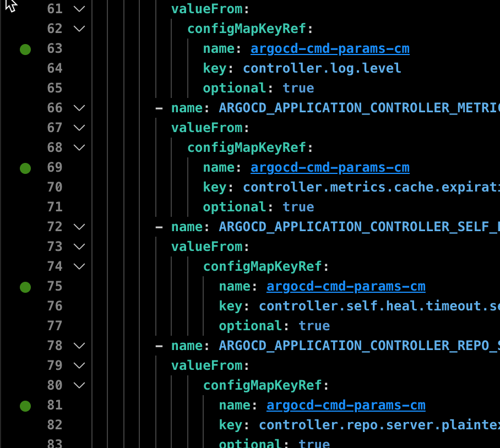Collapse the fold chevron on line 79
Viewport: 500px width, 448px height.
(79, 365)
